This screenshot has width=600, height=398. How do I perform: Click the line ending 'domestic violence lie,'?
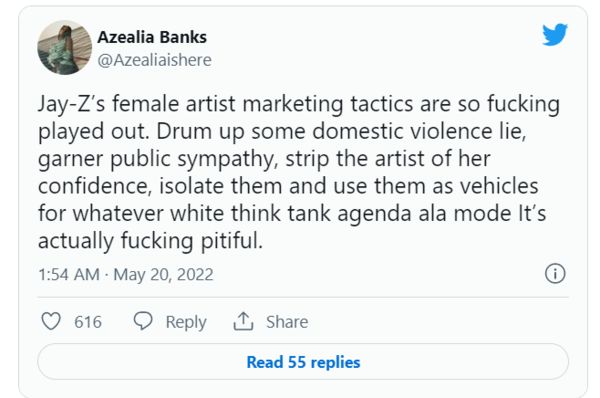click(282, 132)
